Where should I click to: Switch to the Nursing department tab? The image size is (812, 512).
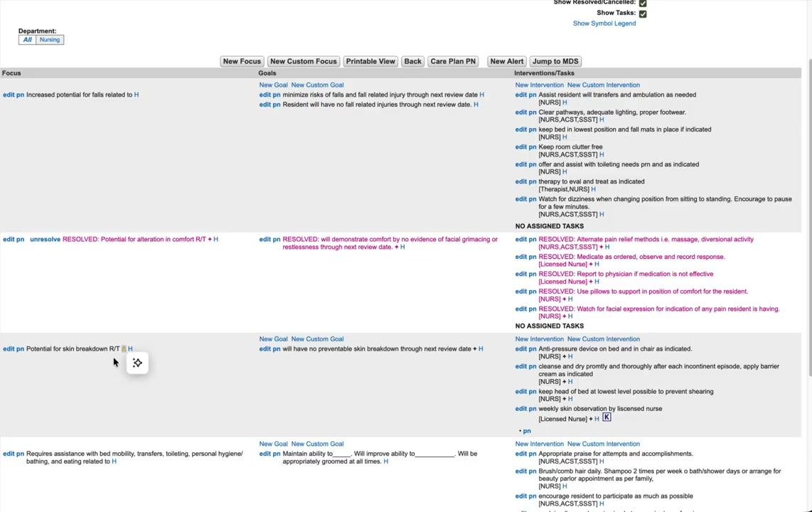50,40
